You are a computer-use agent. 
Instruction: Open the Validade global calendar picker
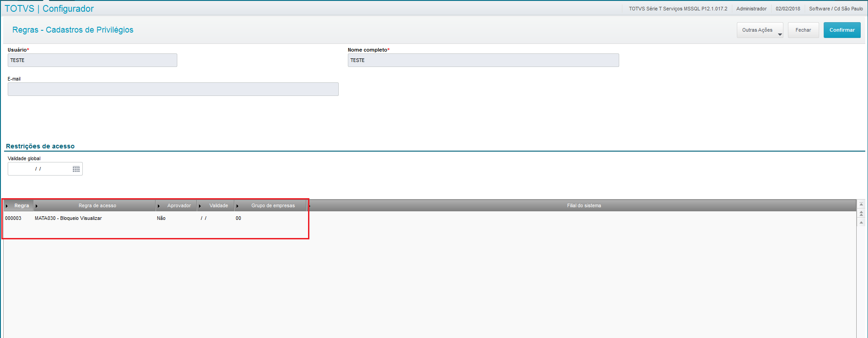(x=76, y=169)
